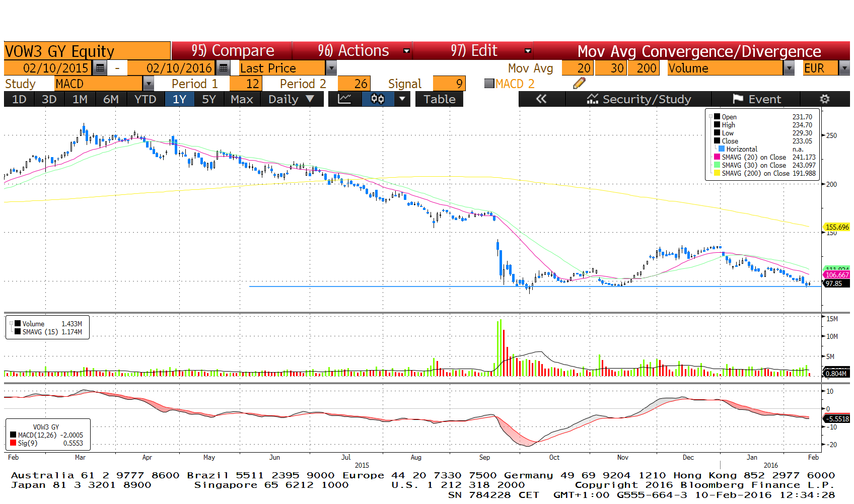Open the start date calendar picker
854x504 pixels.
(x=100, y=68)
